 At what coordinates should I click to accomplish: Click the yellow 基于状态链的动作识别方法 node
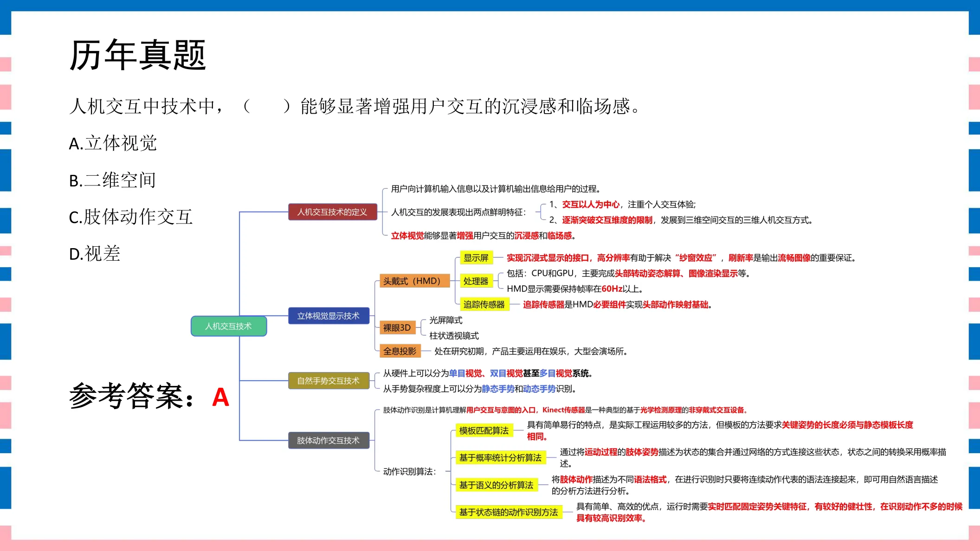tap(509, 512)
